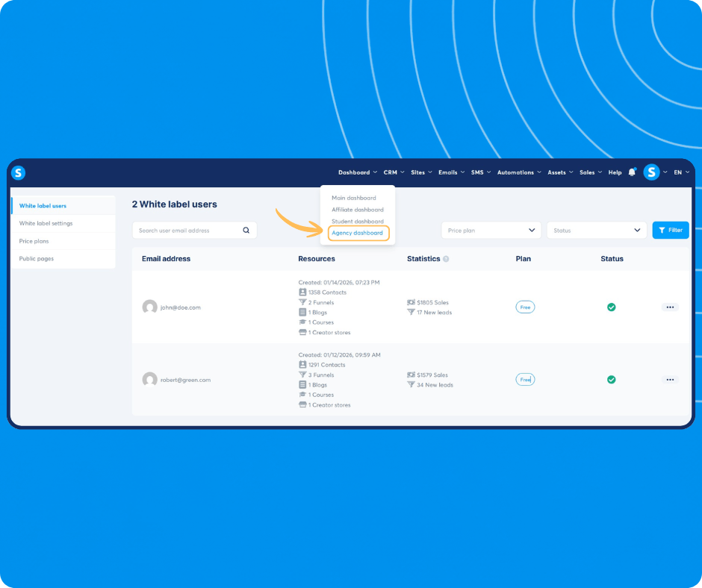Select Main dashboard menu entry
Screen dimensions: 702x588
tap(354, 198)
